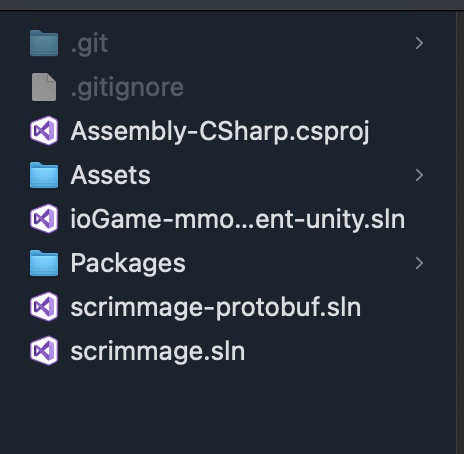Select the ioGame-mmo...ent-unity.sln file name
The image size is (464, 454).
238,219
